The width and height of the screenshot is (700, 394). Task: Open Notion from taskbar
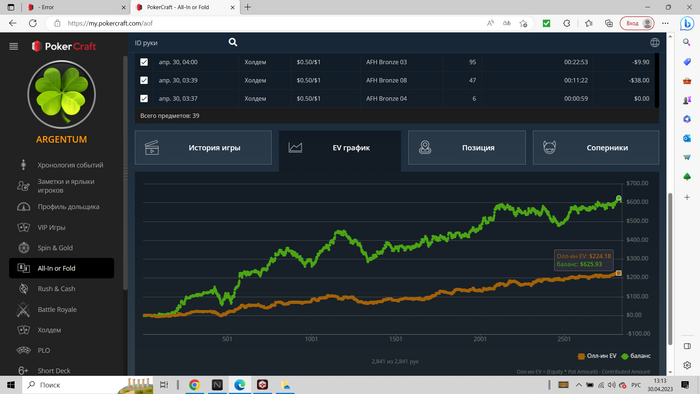(217, 385)
